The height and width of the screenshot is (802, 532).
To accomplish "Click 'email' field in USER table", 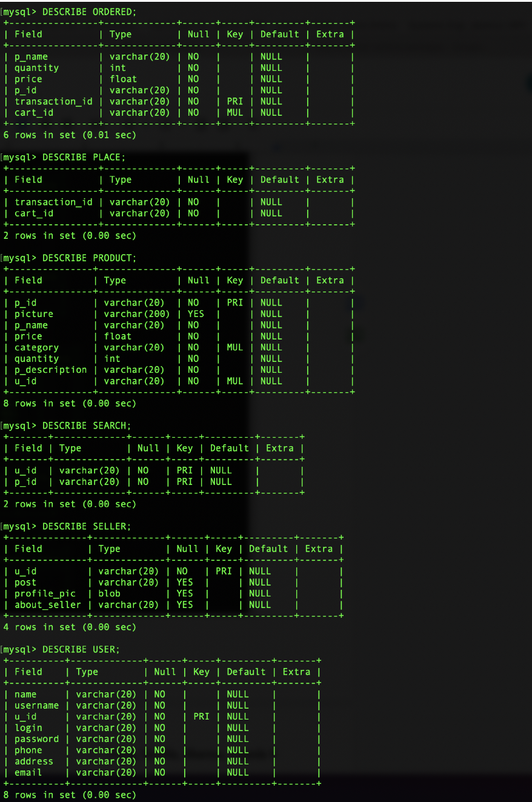I will click(x=28, y=772).
